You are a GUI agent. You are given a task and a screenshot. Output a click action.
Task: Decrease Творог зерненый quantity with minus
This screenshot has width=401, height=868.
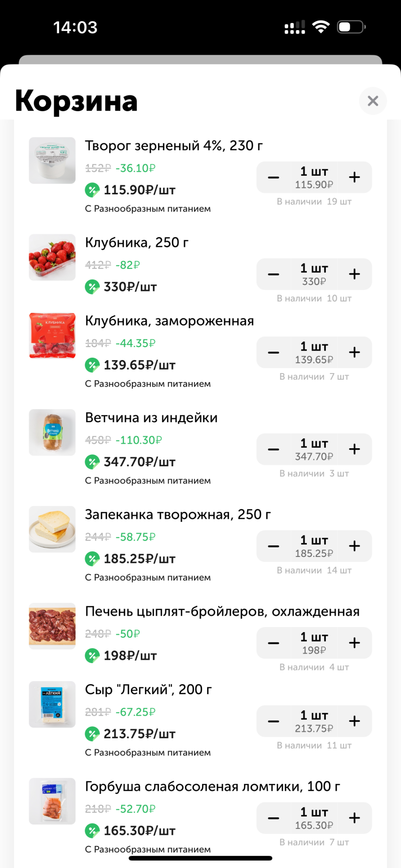(274, 177)
